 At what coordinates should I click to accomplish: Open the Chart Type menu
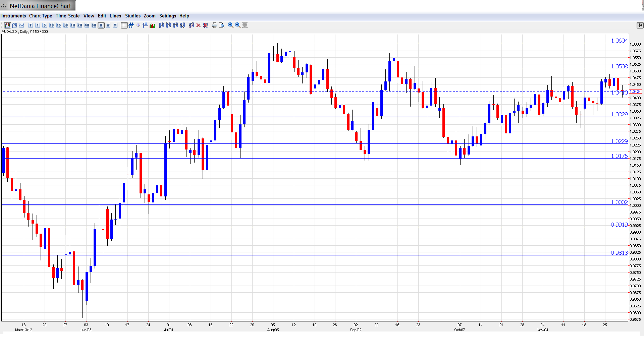[41, 16]
